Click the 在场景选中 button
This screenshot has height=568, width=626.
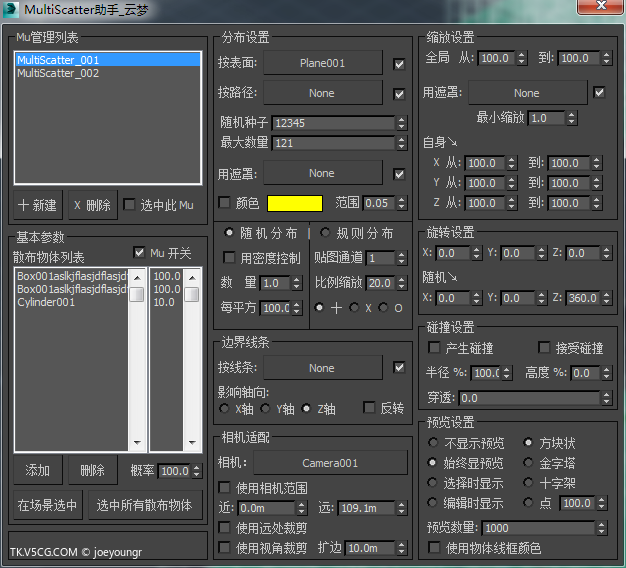click(x=48, y=505)
